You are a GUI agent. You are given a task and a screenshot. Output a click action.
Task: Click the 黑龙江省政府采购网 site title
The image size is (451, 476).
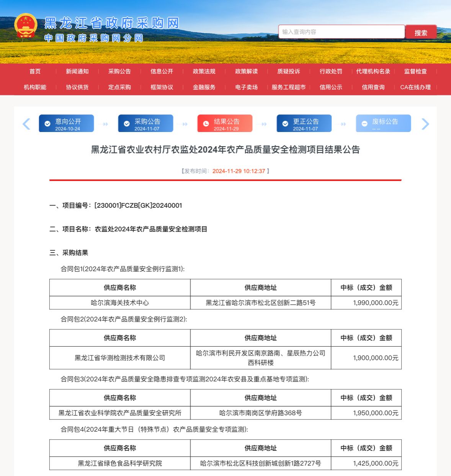pyautogui.click(x=111, y=23)
